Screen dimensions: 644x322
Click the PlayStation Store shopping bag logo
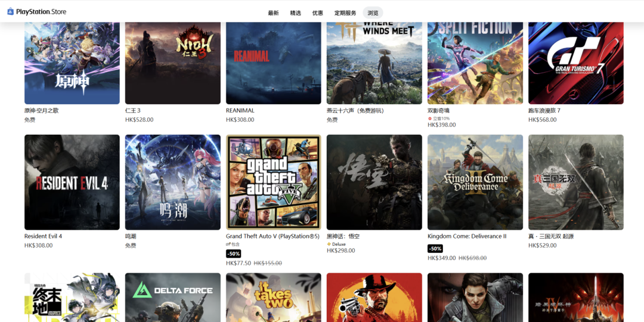pyautogui.click(x=10, y=12)
